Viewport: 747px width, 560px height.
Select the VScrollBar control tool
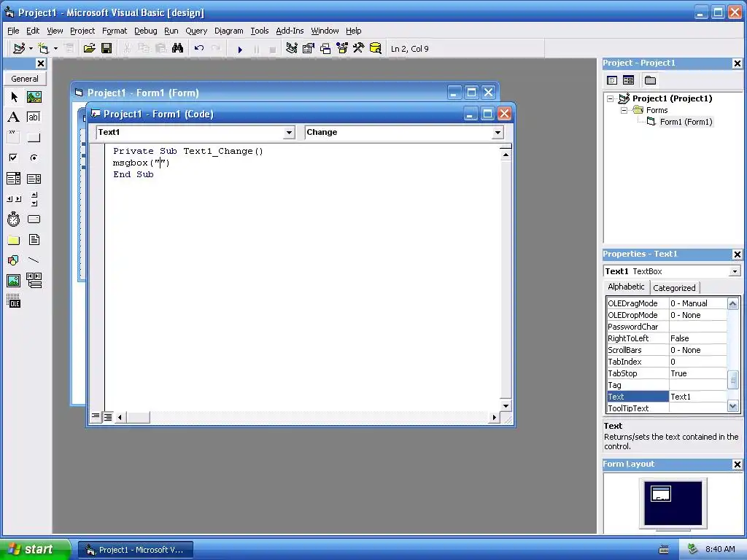(34, 199)
